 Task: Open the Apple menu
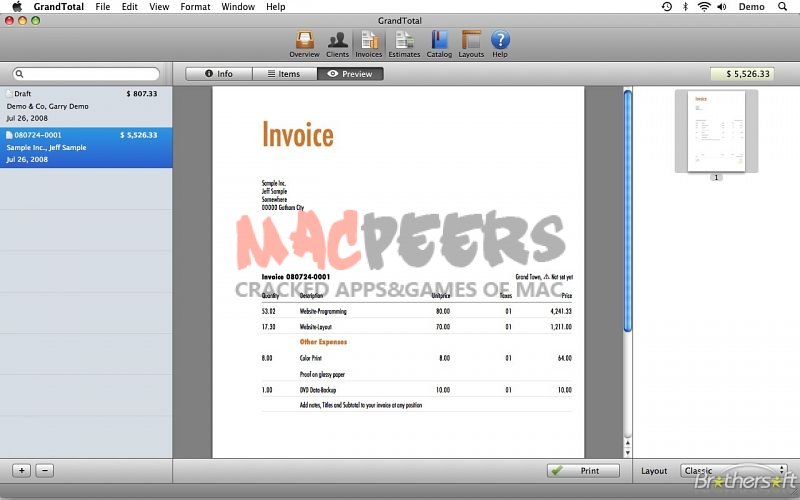point(16,7)
